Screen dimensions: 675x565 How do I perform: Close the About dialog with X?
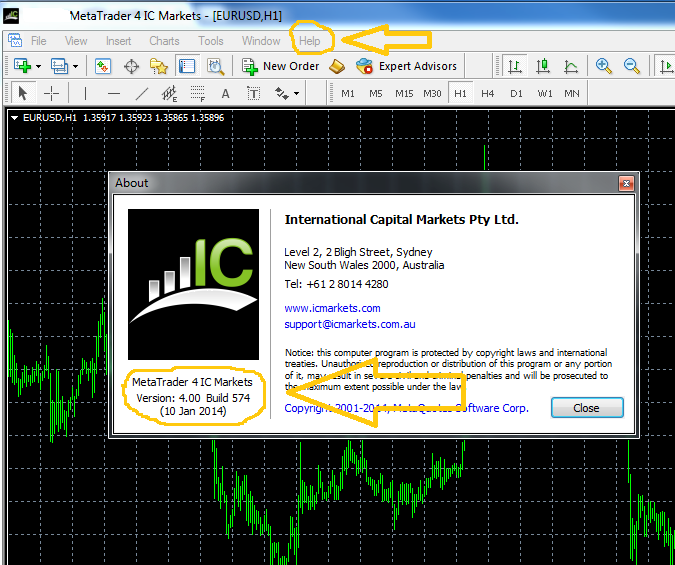pos(626,184)
